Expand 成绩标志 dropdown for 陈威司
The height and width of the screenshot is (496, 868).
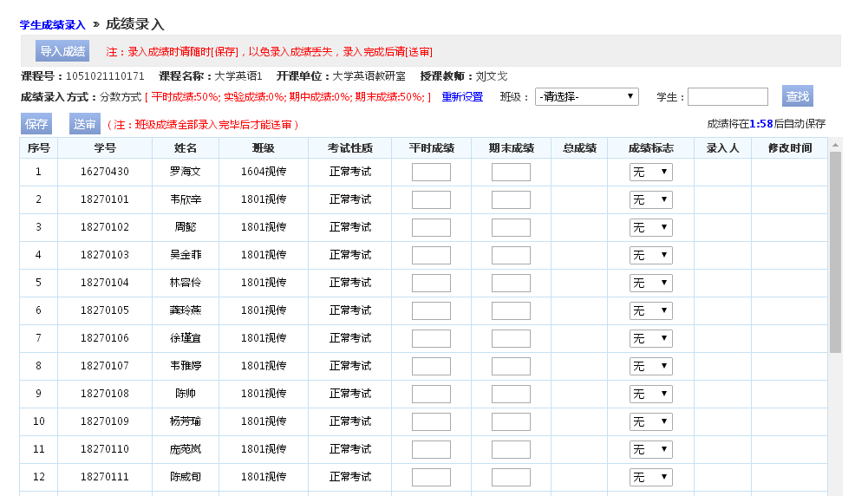coord(650,478)
